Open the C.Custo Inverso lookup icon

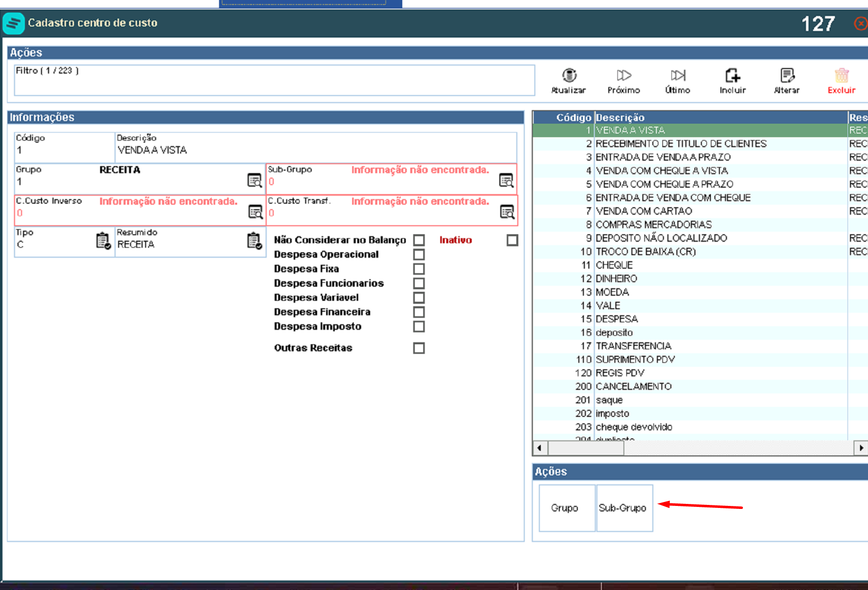coord(256,212)
